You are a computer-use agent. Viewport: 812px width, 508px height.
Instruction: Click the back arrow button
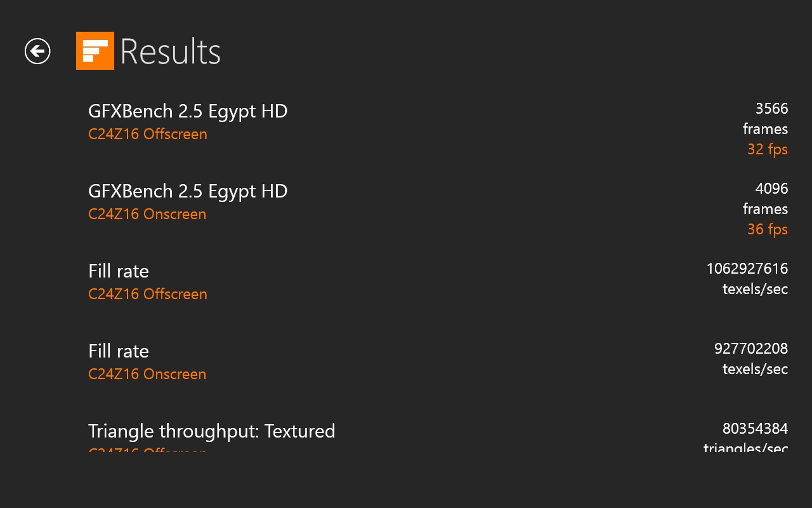[37, 51]
